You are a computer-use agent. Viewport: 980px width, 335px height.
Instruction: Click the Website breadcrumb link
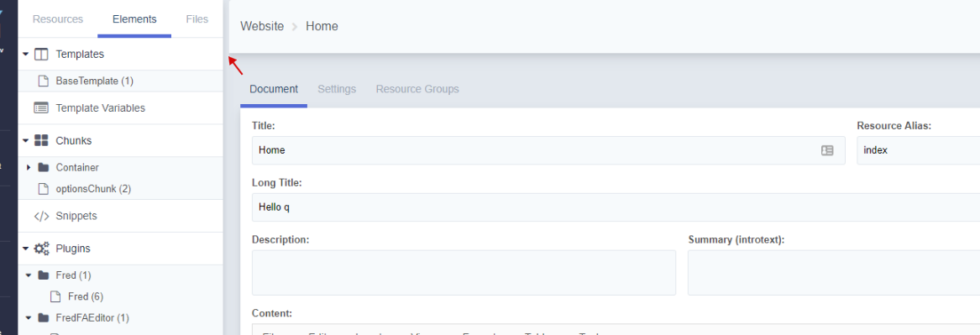tap(262, 26)
